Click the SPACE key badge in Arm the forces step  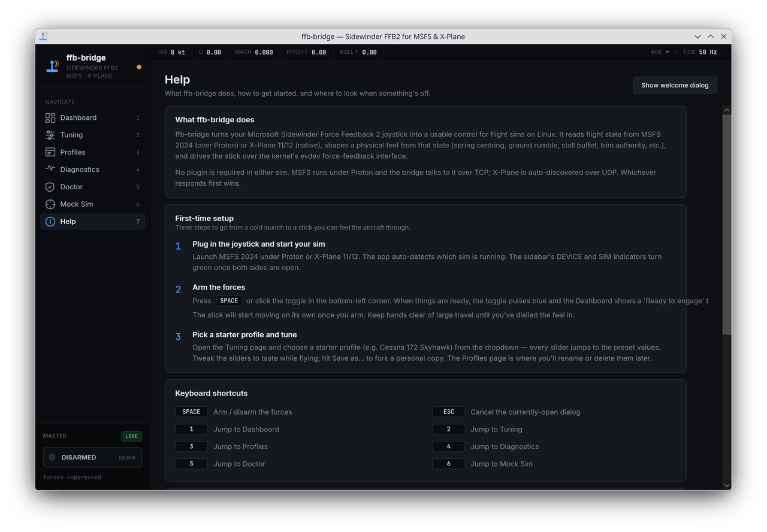tap(229, 301)
